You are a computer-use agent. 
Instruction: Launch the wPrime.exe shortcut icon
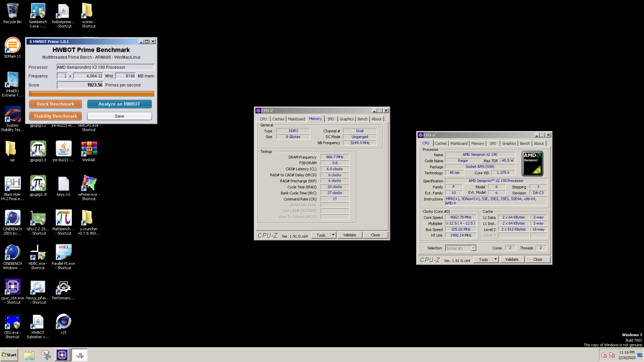89,188
